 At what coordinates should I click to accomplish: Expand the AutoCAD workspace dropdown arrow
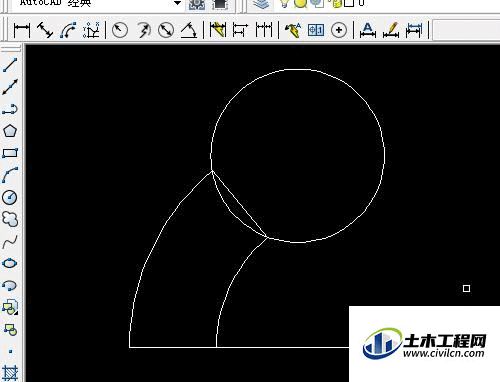click(177, 3)
